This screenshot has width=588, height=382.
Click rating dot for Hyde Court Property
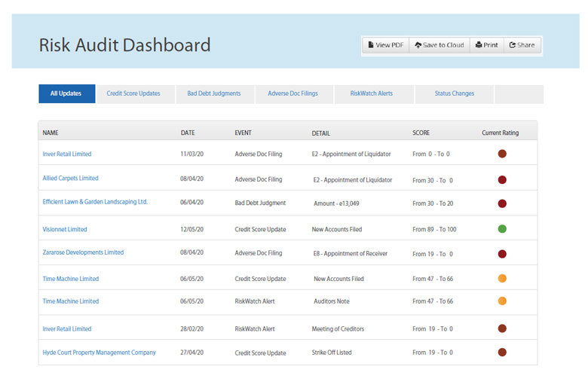[502, 352]
